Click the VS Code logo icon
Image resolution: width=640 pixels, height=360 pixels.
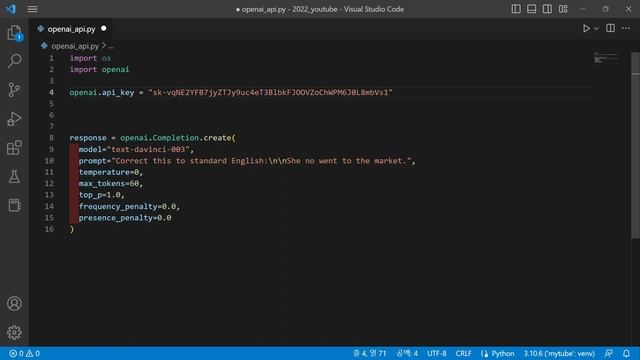[x=11, y=9]
